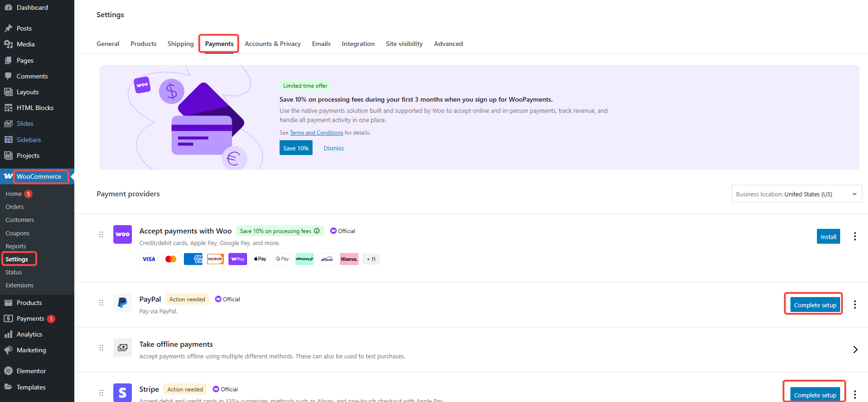Click the Stripe S logo icon
868x402 pixels.
click(123, 393)
